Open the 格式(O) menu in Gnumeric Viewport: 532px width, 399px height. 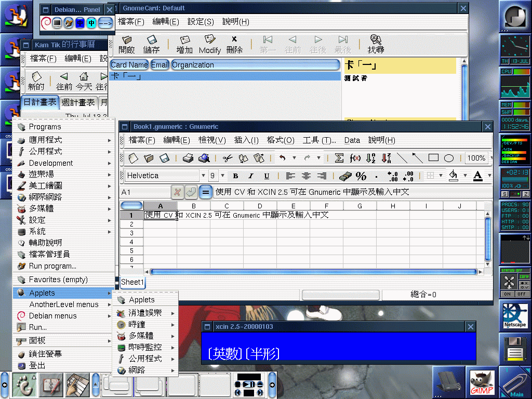(281, 140)
